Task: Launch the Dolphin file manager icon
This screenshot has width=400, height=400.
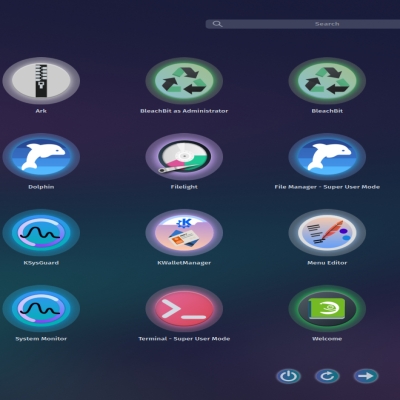Action: 41,157
